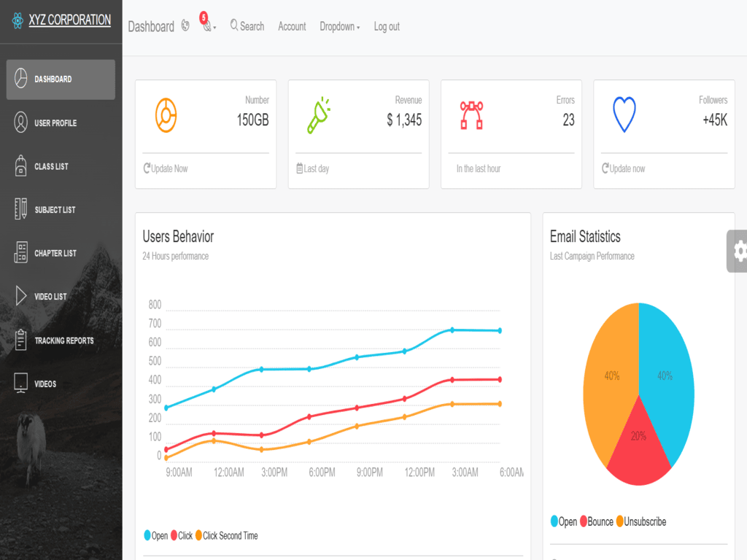Image resolution: width=747 pixels, height=560 pixels.
Task: Click the globe icon beside Dashboard title
Action: point(185,26)
